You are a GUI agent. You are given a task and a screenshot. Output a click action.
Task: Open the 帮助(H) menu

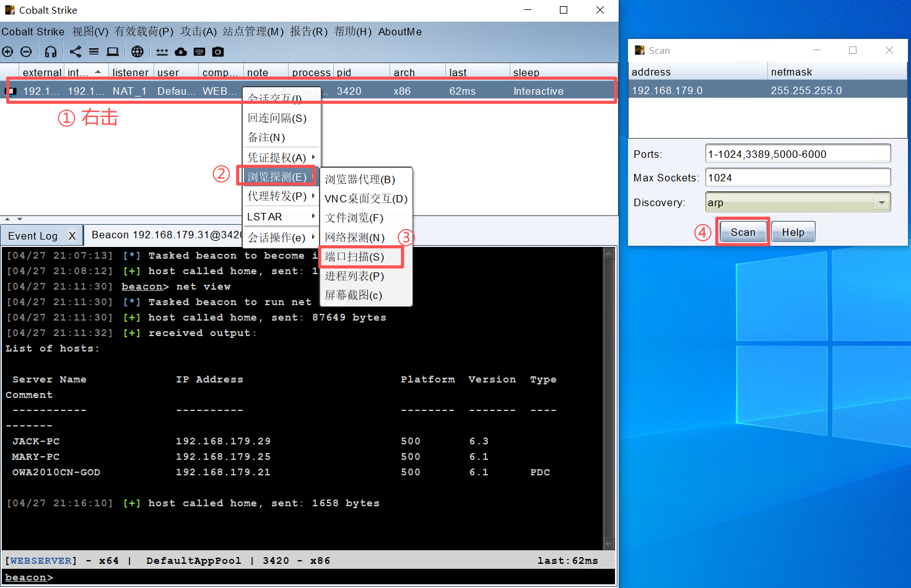[353, 32]
